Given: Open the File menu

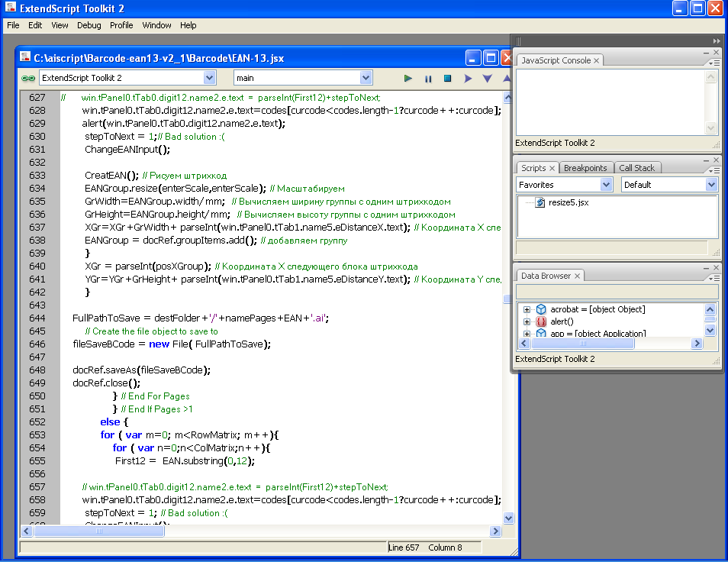Looking at the screenshot, I should tap(13, 25).
